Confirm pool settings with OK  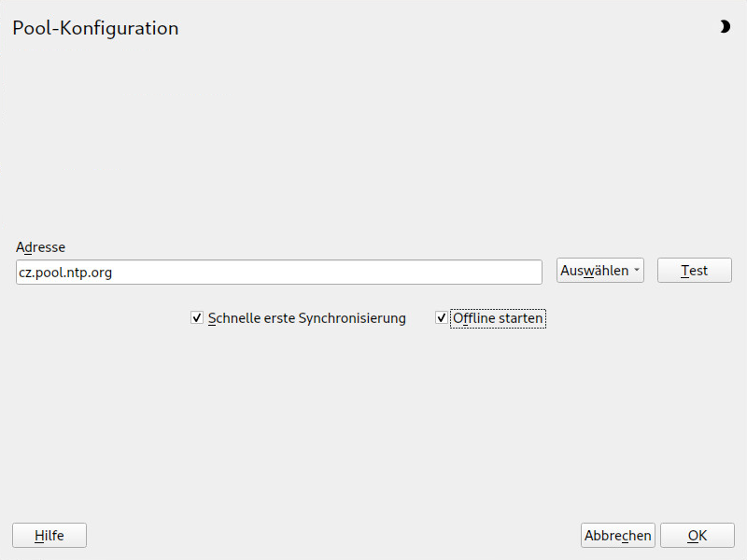[x=697, y=535]
